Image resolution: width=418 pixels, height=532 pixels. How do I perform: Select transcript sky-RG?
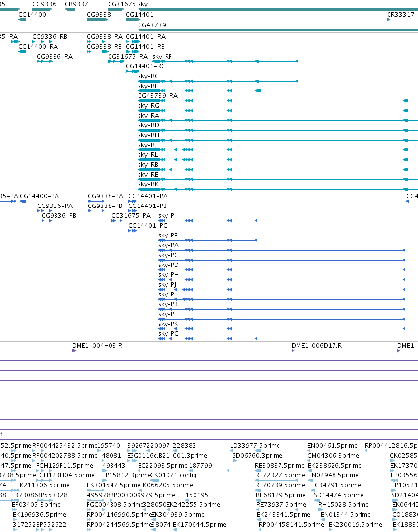[x=148, y=106]
